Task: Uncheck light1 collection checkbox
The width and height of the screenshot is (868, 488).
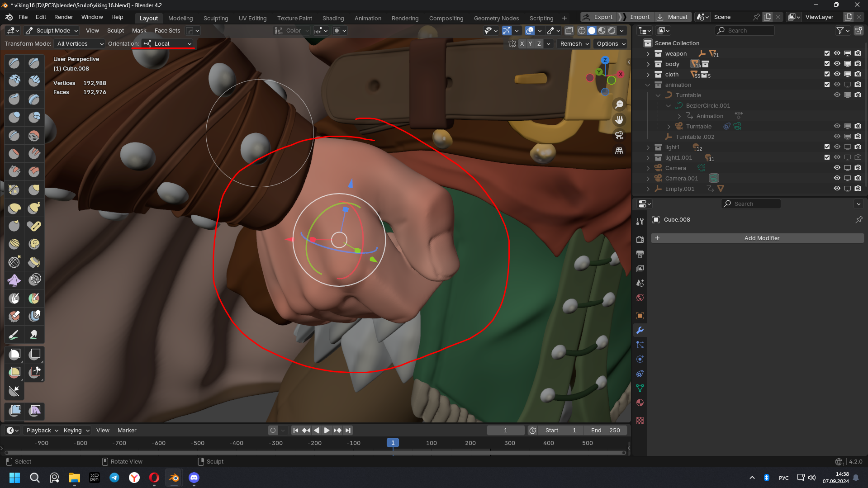Action: coord(827,147)
